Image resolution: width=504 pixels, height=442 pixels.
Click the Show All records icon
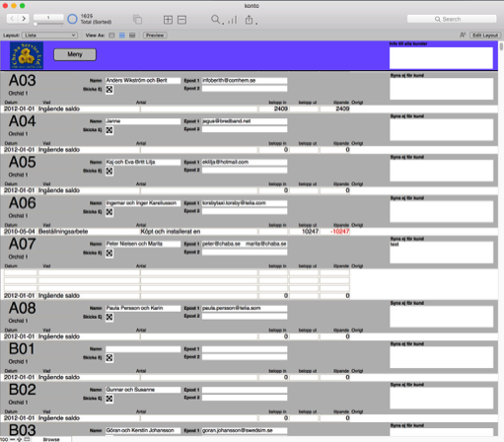(x=137, y=20)
